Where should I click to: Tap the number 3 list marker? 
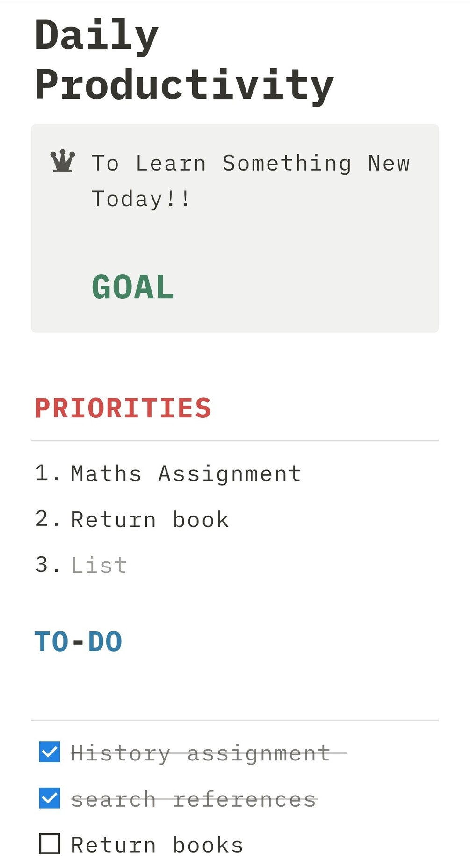(x=43, y=565)
